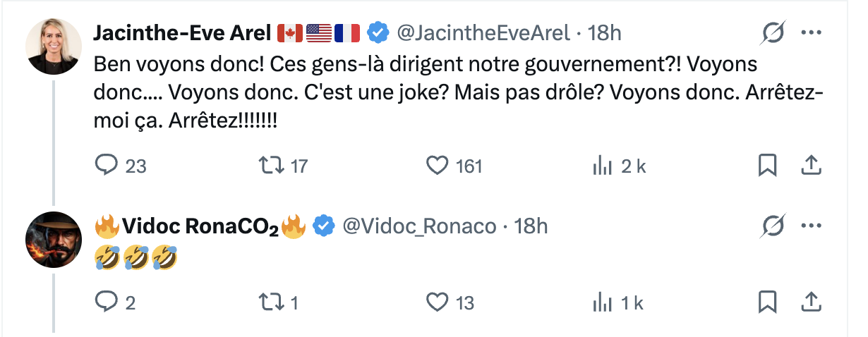868x337 pixels.
Task: Share Jacinthe-Eve Arel's tweet
Action: [811, 166]
